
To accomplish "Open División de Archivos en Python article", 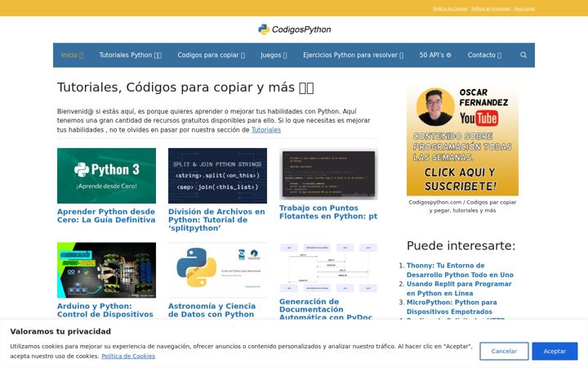I will point(216,220).
